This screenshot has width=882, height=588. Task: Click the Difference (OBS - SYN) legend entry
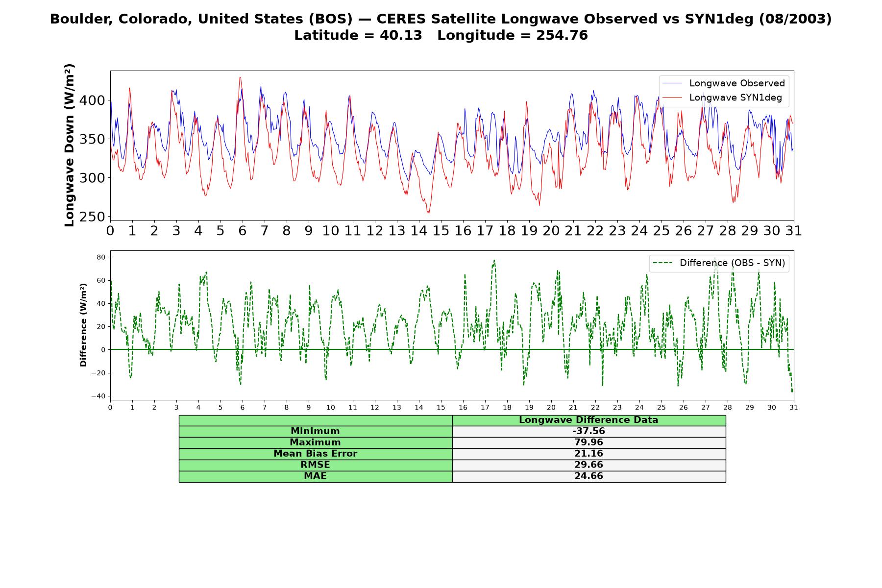point(719,263)
